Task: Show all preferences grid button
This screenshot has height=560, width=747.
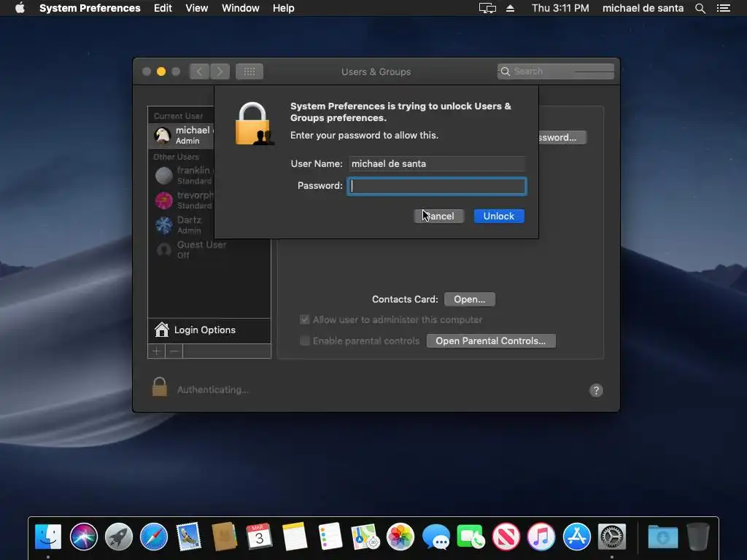Action: (249, 71)
